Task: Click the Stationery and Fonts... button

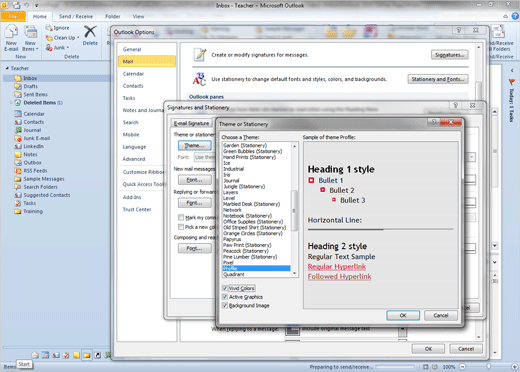Action: point(438,79)
